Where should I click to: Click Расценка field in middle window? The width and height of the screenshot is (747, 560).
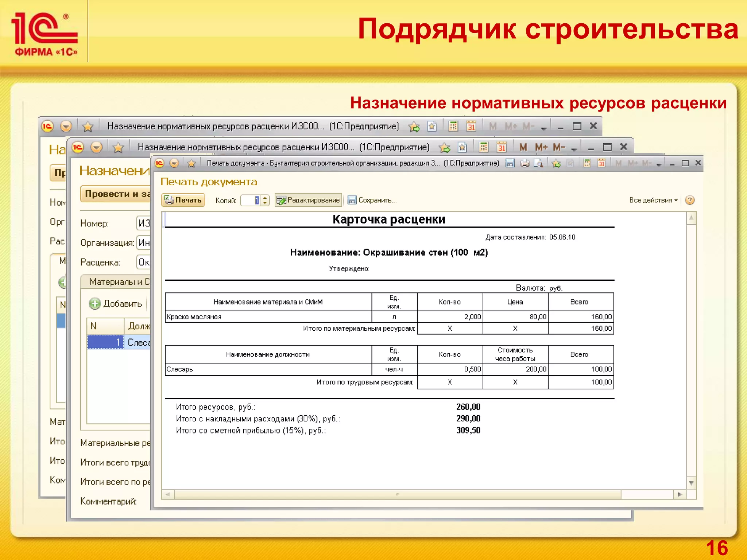pyautogui.click(x=143, y=262)
